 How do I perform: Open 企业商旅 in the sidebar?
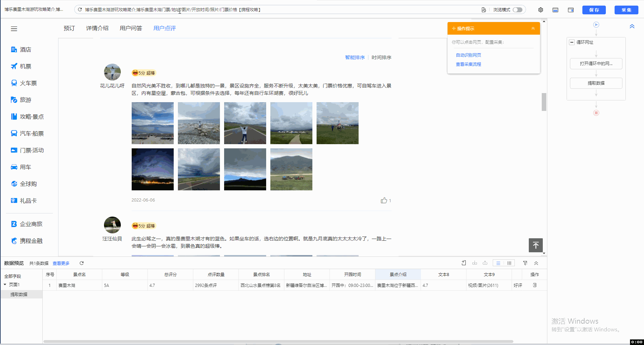27,224
